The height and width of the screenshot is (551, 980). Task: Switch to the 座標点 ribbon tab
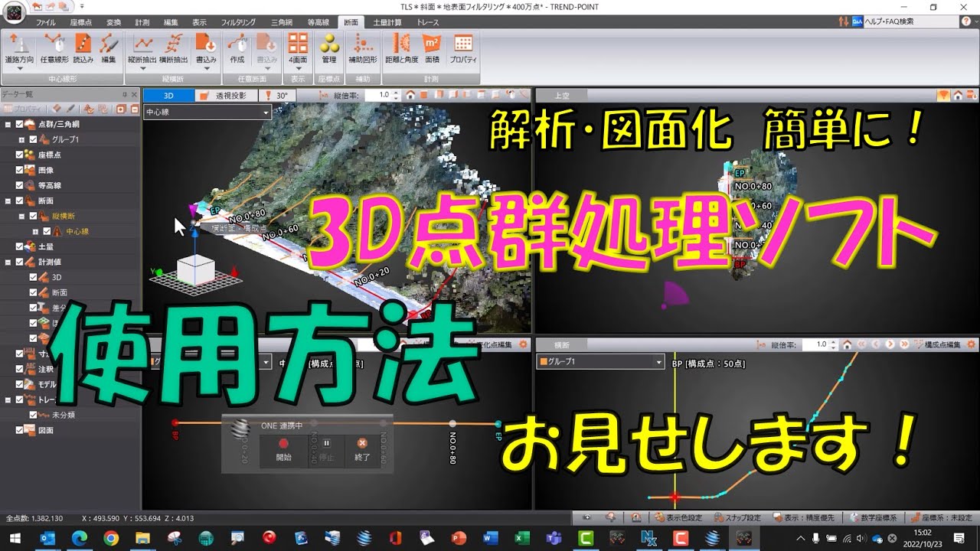[x=80, y=23]
